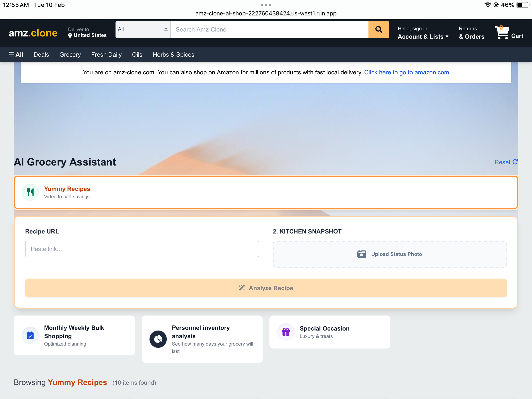Image resolution: width=532 pixels, height=399 pixels.
Task: Click the fork and knife Yummy Recipes icon
Action: click(x=30, y=192)
